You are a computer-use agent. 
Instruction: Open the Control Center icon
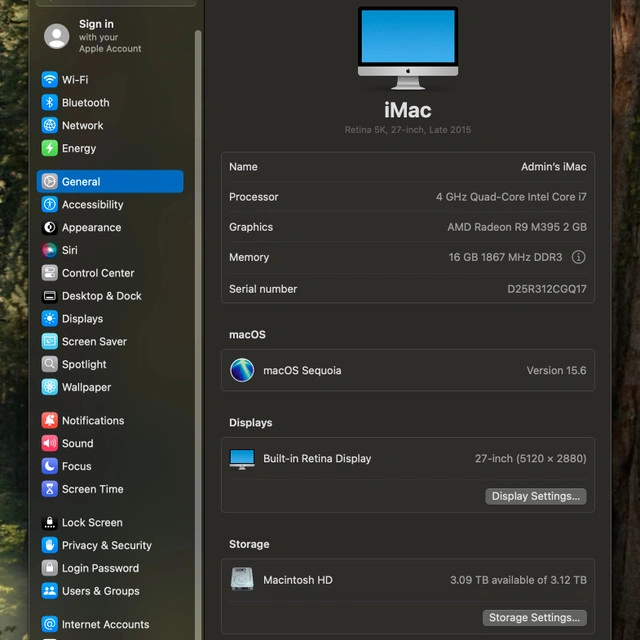pos(50,273)
